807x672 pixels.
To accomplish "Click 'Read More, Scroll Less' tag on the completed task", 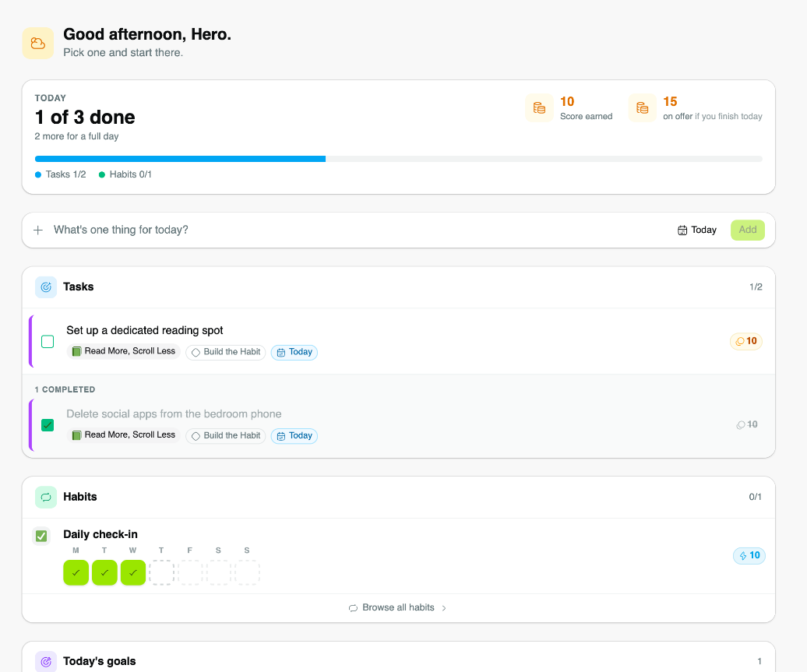I will pos(124,435).
